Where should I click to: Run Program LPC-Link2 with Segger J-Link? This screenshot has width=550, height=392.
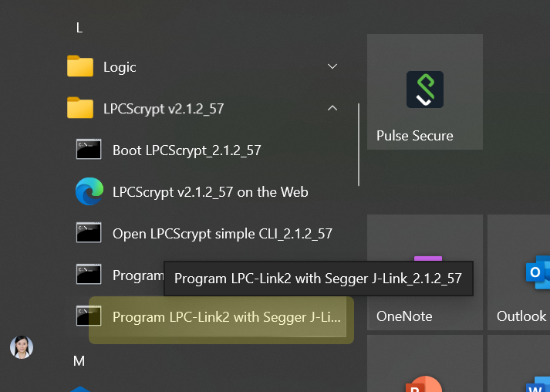click(x=226, y=316)
